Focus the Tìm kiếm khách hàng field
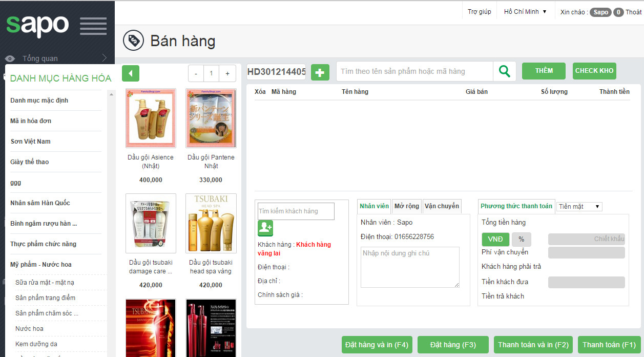The image size is (644, 357). [x=296, y=211]
